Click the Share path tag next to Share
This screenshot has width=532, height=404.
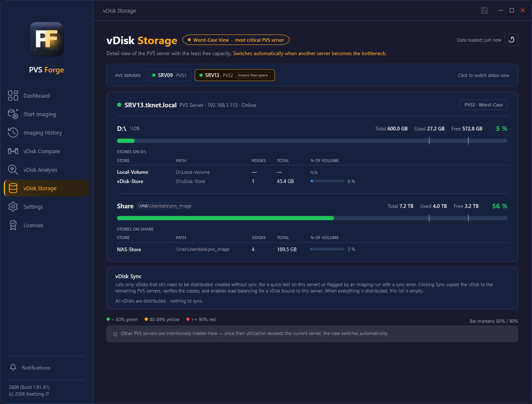coord(165,206)
